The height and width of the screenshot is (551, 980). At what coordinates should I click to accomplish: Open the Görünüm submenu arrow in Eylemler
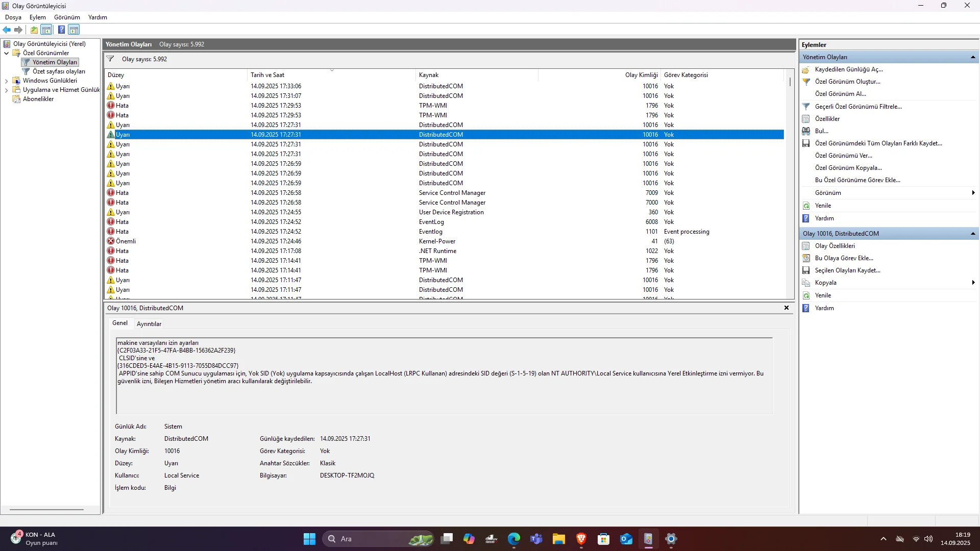pos(973,193)
